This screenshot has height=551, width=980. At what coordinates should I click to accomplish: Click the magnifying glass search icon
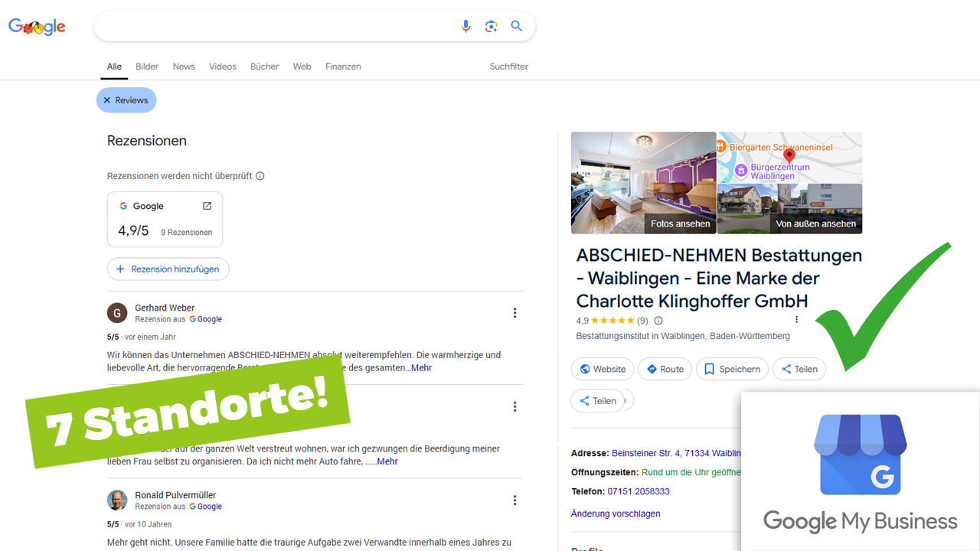(x=517, y=27)
